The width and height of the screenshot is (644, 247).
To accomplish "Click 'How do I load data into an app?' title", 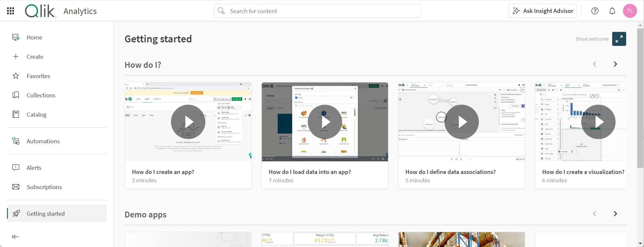I will tap(310, 172).
